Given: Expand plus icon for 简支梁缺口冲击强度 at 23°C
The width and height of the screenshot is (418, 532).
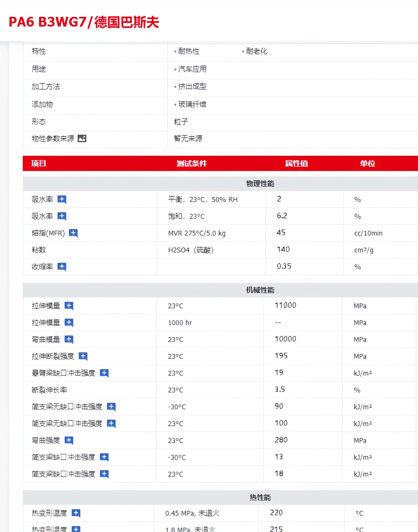Looking at the screenshot, I should coord(104,474).
